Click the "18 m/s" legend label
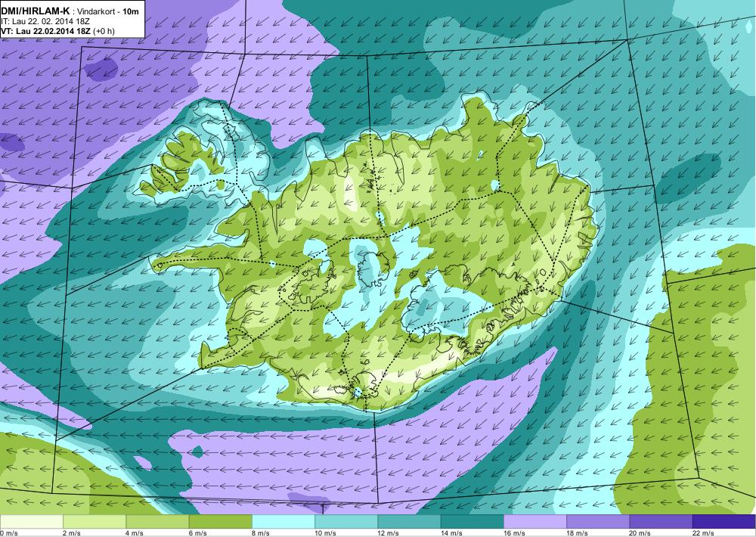 click(578, 533)
